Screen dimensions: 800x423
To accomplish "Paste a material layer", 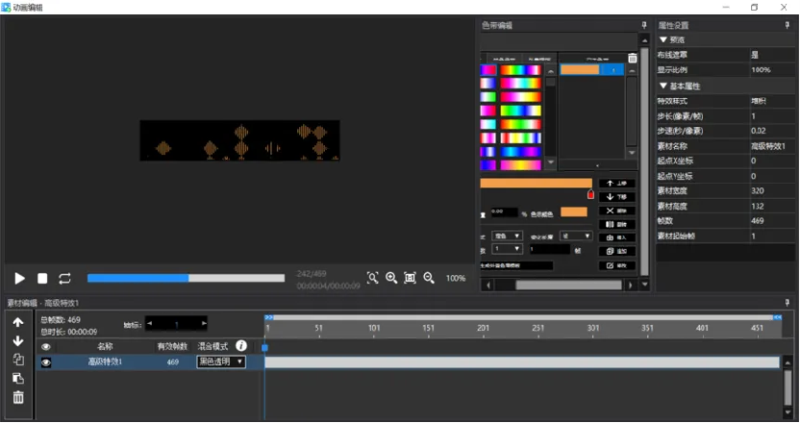I will (x=18, y=378).
